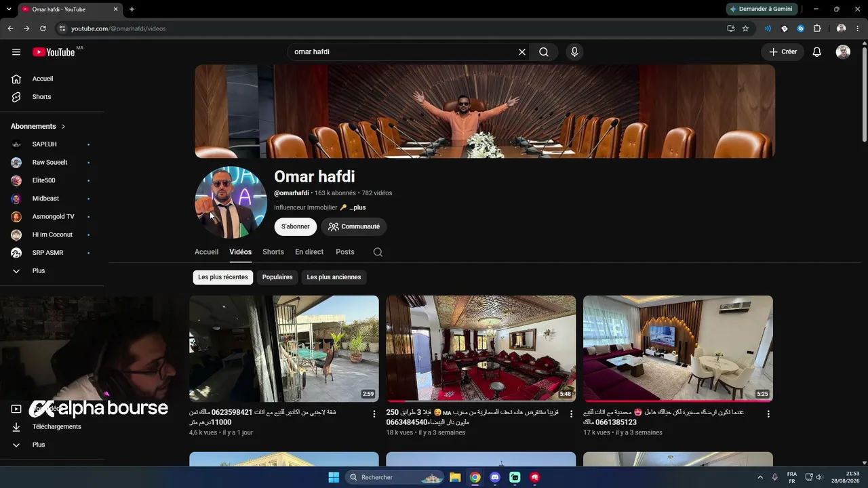Viewport: 868px width, 488px height.
Task: Open the Asmongold TV subscription channel
Action: (52, 217)
